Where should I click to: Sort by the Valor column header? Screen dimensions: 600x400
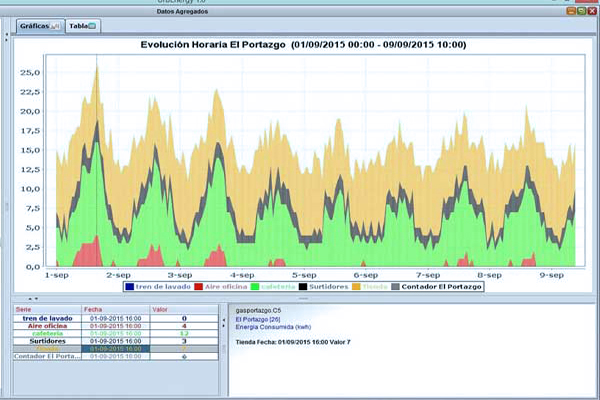[184, 309]
